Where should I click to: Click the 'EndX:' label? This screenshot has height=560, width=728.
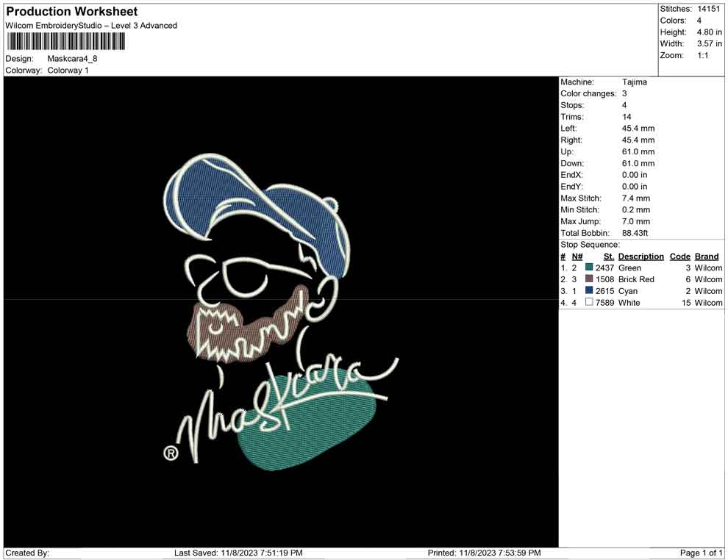tap(571, 175)
